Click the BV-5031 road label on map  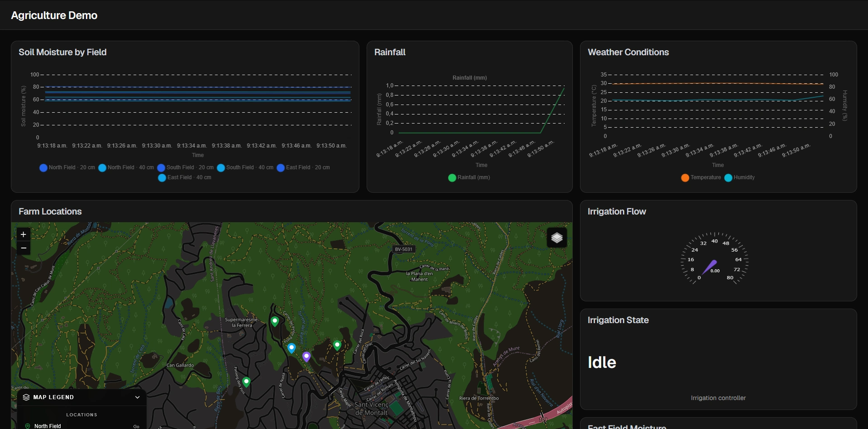pos(404,249)
